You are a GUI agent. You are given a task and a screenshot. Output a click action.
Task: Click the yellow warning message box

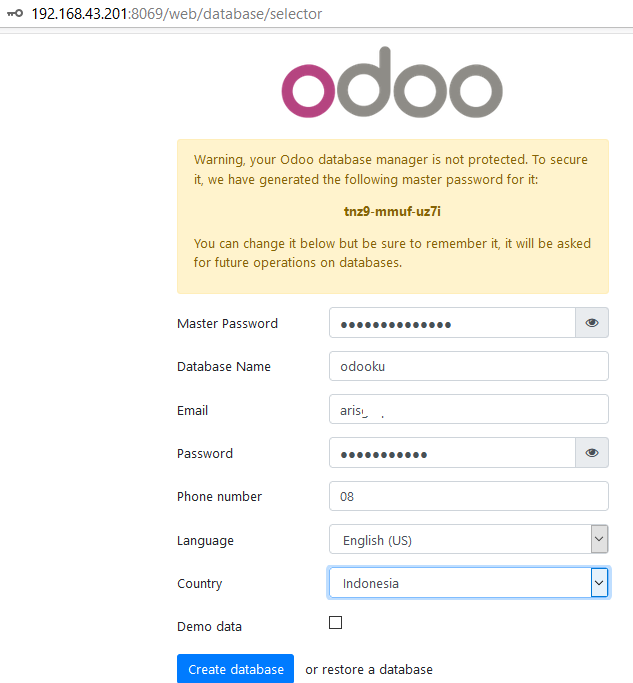[x=393, y=216]
